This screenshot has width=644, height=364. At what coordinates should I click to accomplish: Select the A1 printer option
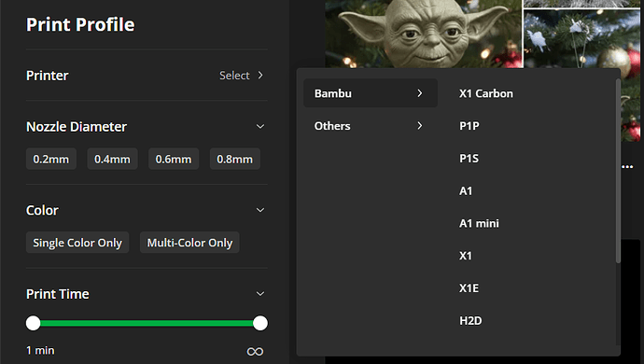tap(466, 190)
